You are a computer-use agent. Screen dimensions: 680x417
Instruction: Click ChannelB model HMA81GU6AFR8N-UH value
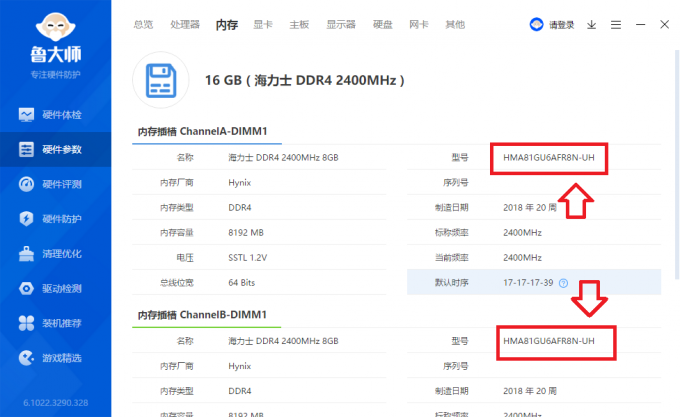tap(549, 341)
